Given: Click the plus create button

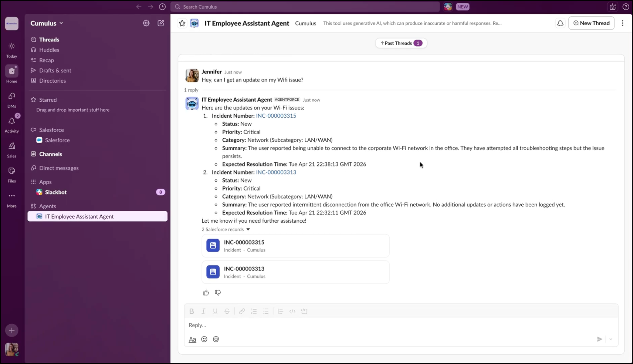Looking at the screenshot, I should (x=12, y=330).
